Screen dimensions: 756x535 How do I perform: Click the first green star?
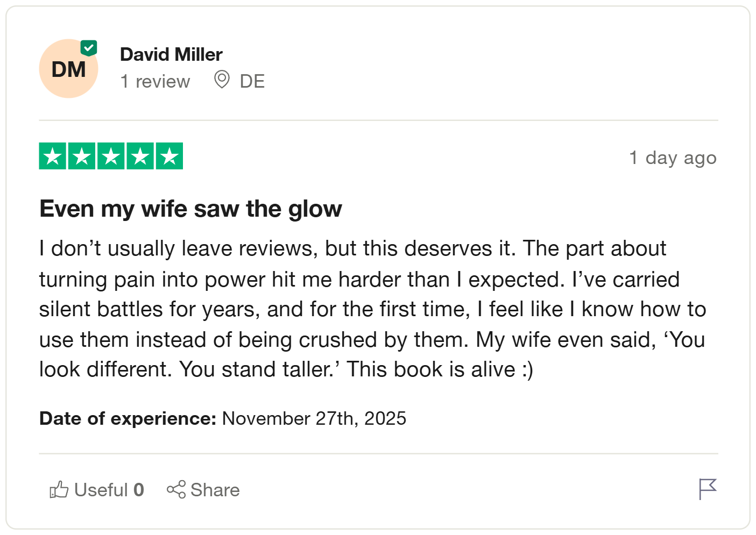point(53,156)
